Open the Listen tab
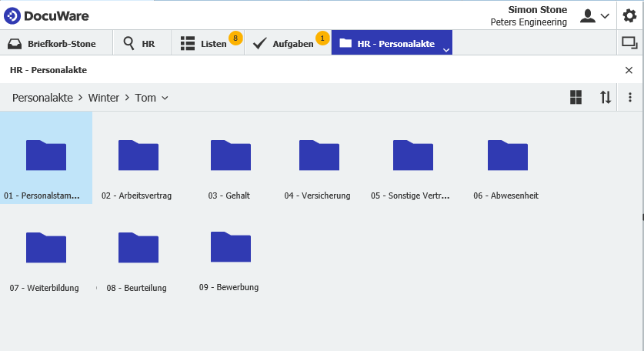The image size is (644, 351). pyautogui.click(x=205, y=44)
